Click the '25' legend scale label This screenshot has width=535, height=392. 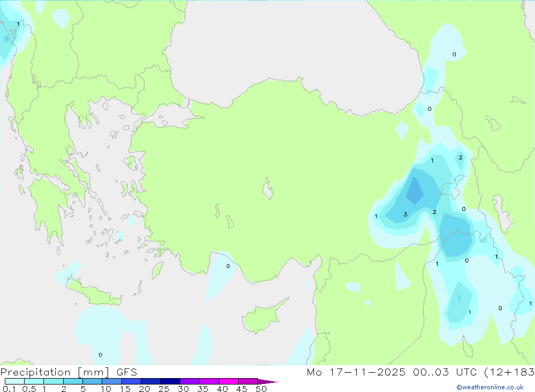[164, 389]
